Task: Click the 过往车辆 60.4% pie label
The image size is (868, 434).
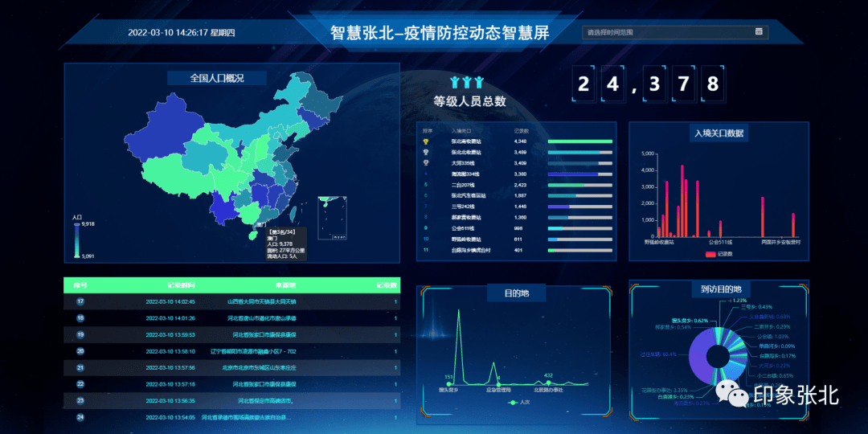Action: click(x=658, y=354)
